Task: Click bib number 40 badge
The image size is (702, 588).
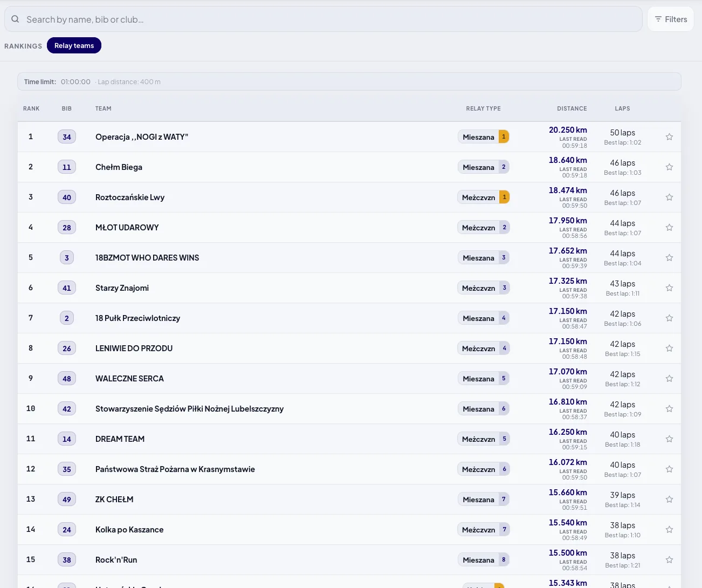Action: tap(67, 197)
